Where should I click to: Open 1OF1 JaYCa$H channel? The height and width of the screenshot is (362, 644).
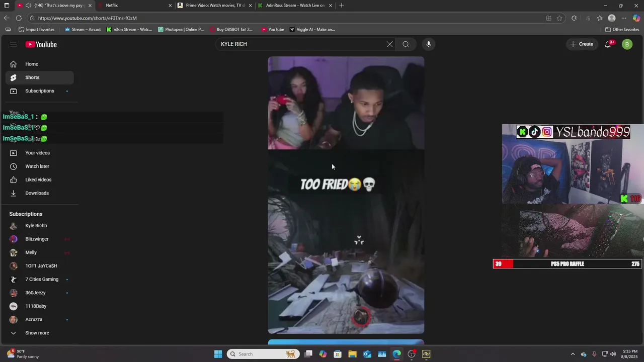click(40, 266)
